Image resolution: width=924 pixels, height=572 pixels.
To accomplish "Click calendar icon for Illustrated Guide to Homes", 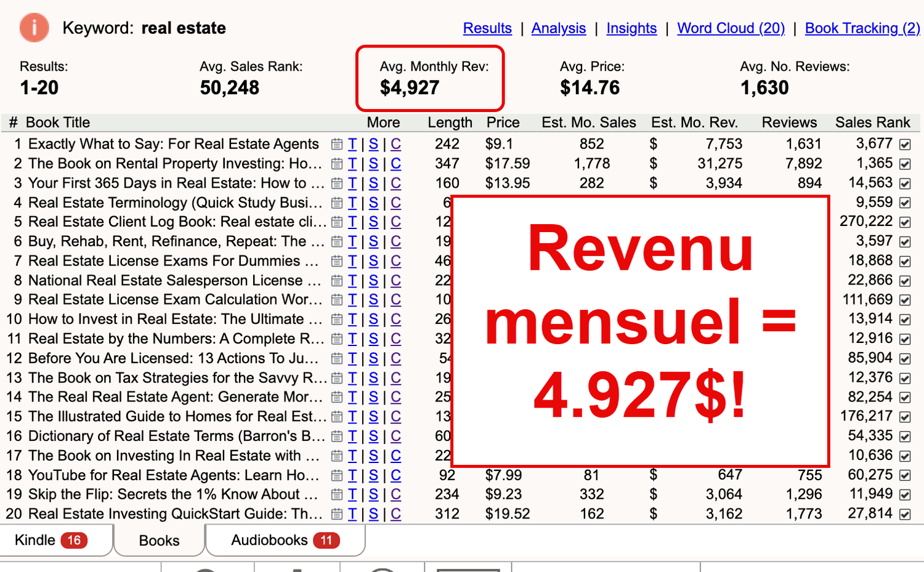I will pyautogui.click(x=337, y=417).
